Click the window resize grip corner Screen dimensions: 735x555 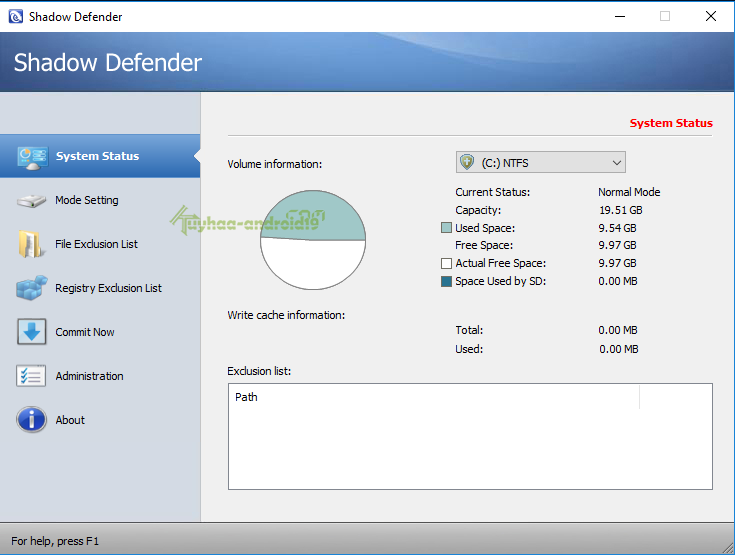tap(728, 548)
